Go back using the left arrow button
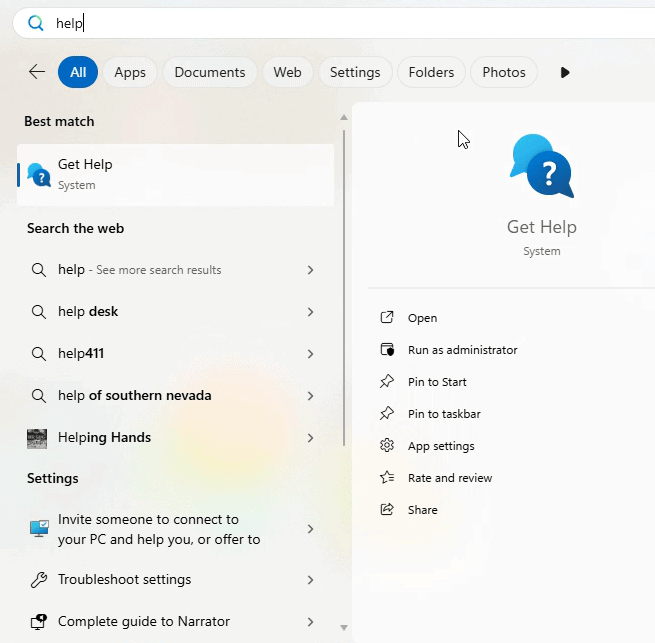Viewport: 655px width, 643px height. 37,72
